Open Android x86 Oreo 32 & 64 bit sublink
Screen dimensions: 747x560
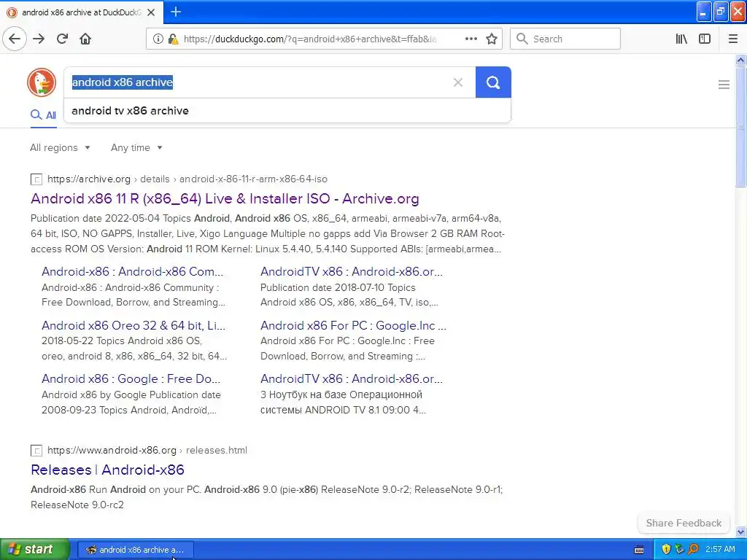(133, 325)
